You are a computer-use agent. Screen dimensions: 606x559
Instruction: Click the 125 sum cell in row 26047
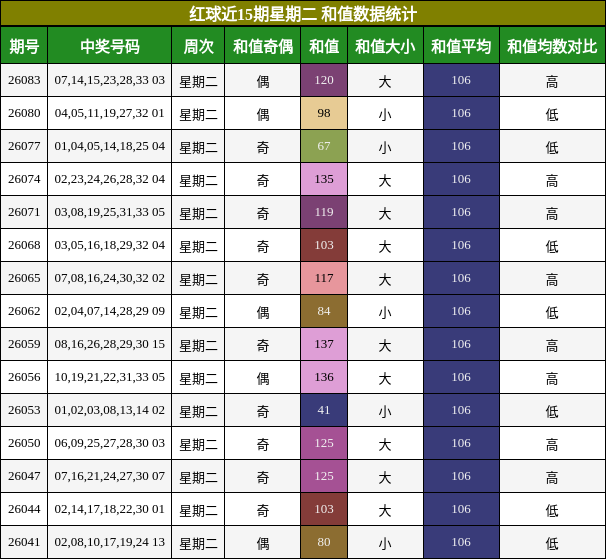click(x=324, y=476)
